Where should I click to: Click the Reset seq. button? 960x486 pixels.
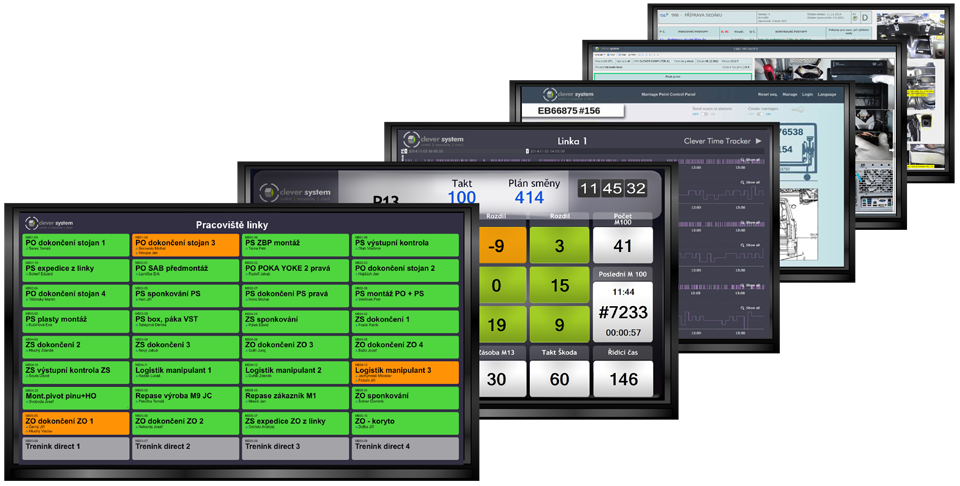[x=768, y=95]
